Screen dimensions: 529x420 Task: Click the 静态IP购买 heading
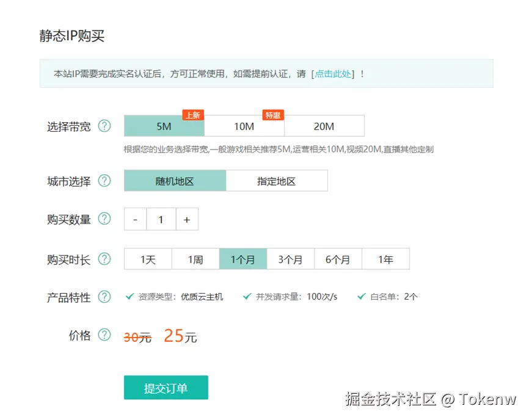pyautogui.click(x=72, y=36)
